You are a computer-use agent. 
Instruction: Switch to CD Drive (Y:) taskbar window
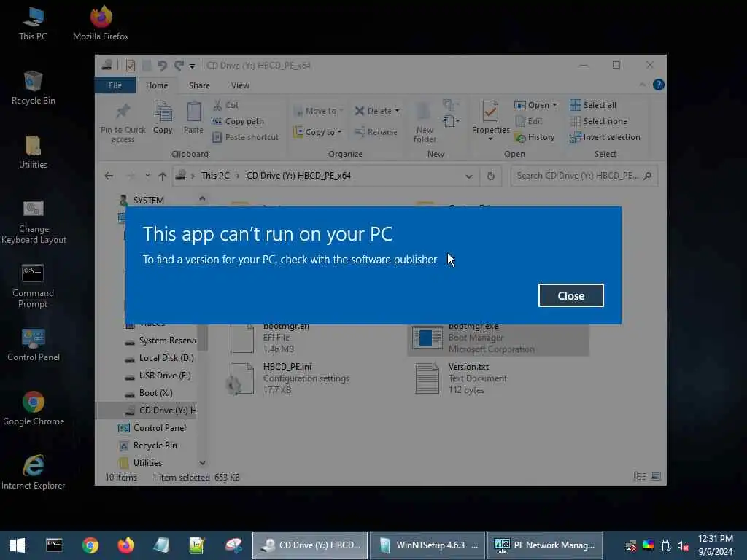point(309,545)
